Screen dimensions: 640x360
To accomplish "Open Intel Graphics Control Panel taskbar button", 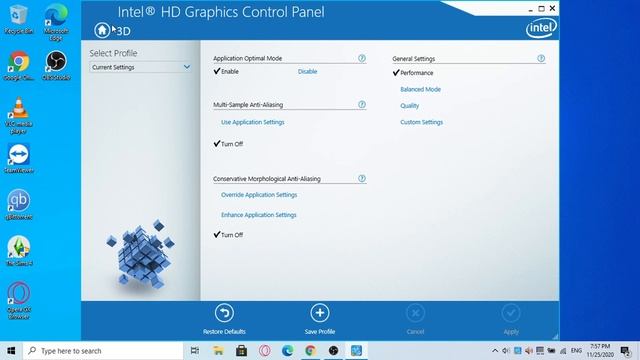I will click(356, 351).
